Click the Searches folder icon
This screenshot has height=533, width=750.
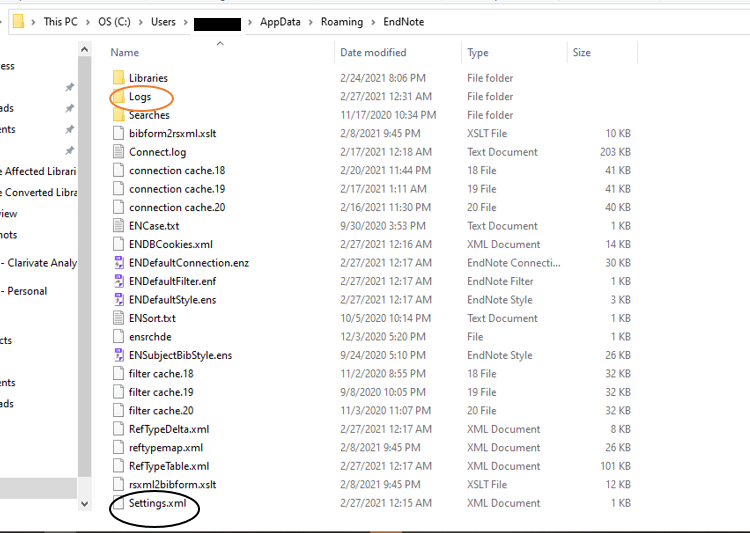pos(118,115)
